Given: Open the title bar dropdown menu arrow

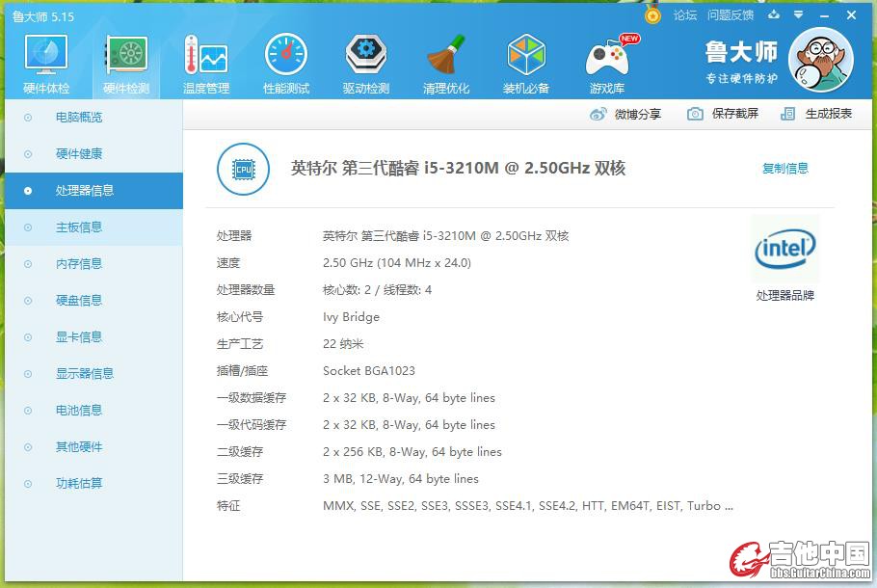Looking at the screenshot, I should pyautogui.click(x=798, y=15).
